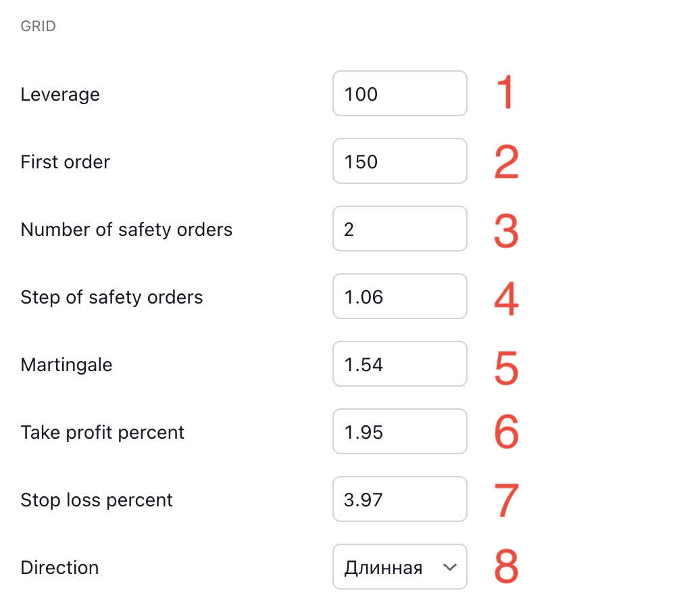The image size is (700, 599).
Task: Click the Direction text label
Action: pos(60,567)
